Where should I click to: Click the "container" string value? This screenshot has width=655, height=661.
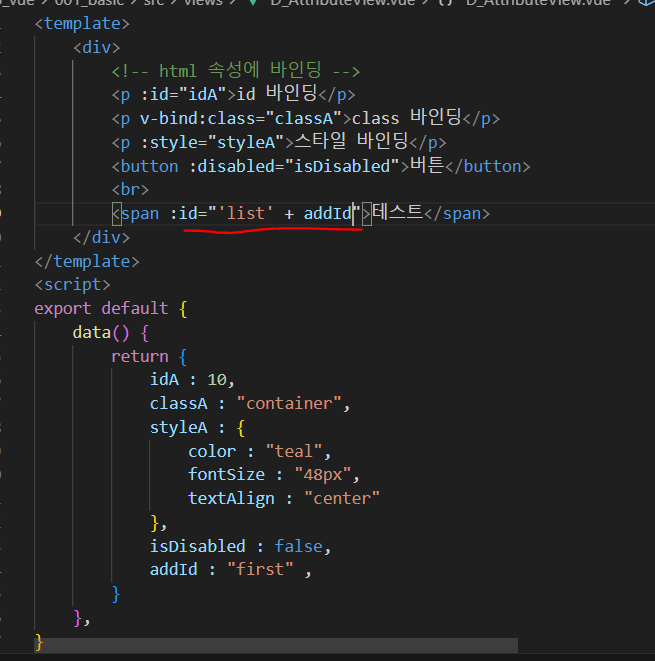pyautogui.click(x=289, y=403)
